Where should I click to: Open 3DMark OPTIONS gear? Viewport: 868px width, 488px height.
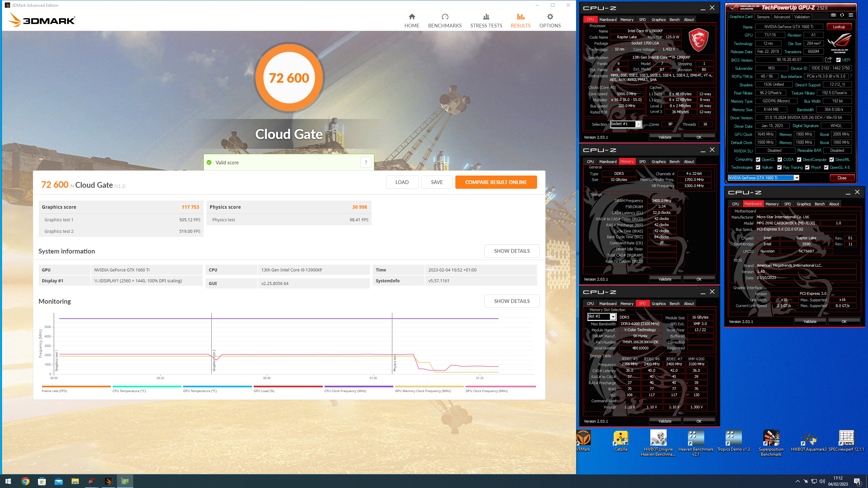pyautogui.click(x=550, y=21)
